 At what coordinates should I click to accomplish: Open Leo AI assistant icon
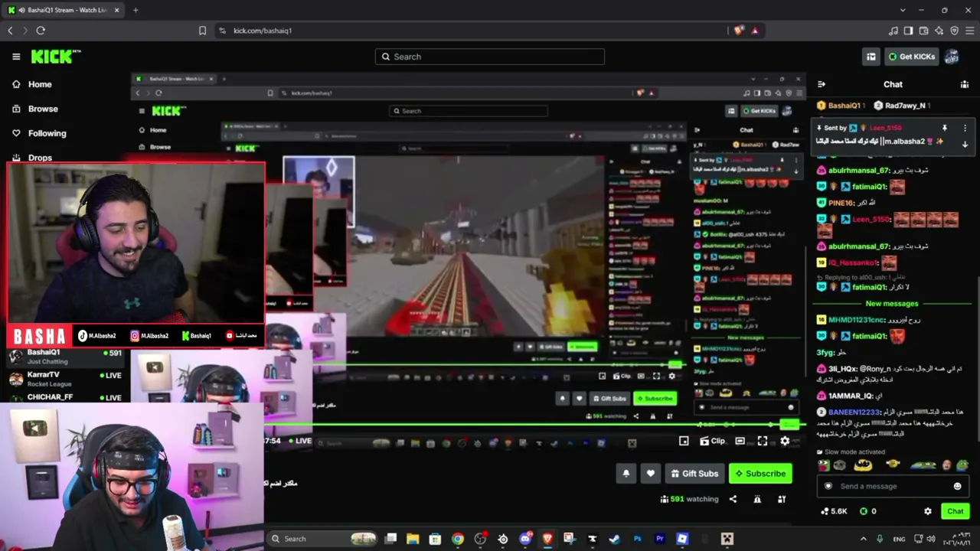pyautogui.click(x=939, y=31)
